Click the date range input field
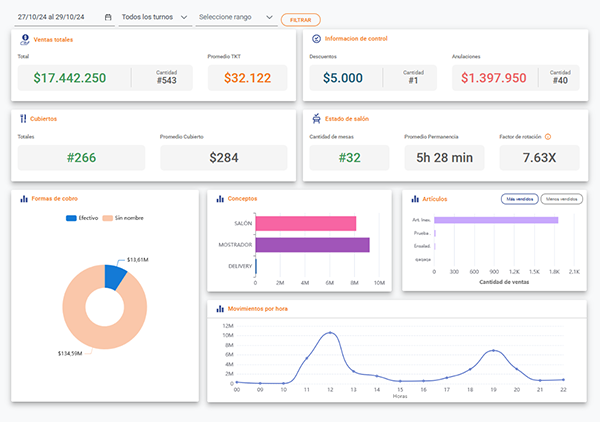This screenshot has height=422, width=600. [x=58, y=18]
